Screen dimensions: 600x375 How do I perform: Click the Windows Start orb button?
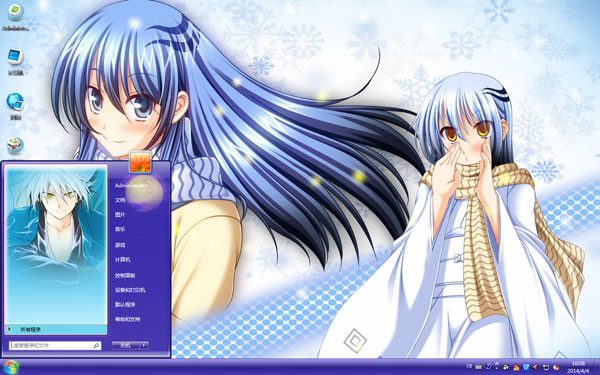[11, 367]
